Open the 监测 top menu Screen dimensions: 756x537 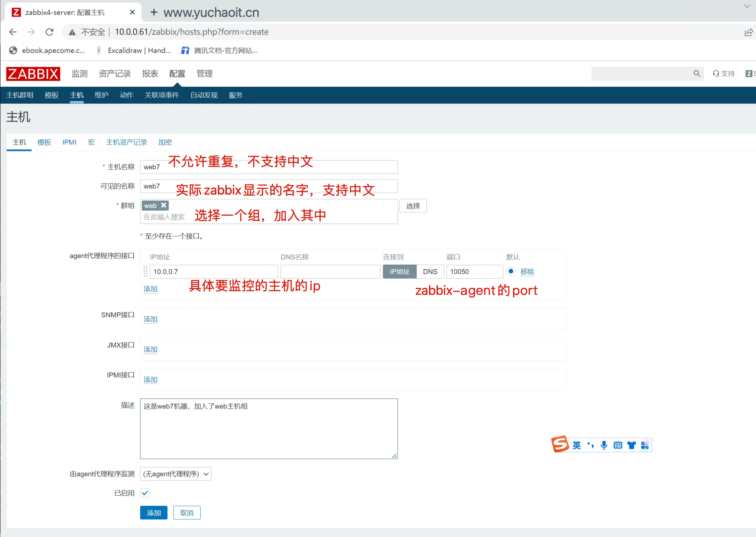click(x=79, y=74)
